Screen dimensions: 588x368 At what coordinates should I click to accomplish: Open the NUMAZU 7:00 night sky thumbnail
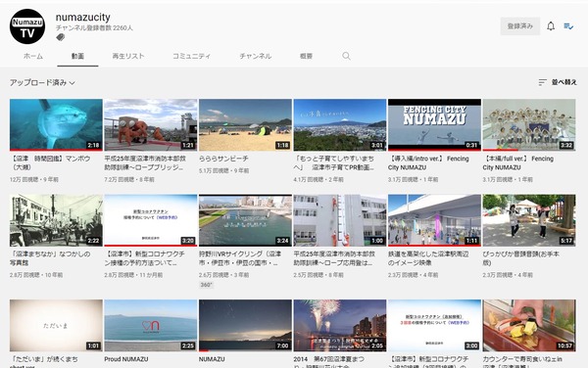[245, 325]
